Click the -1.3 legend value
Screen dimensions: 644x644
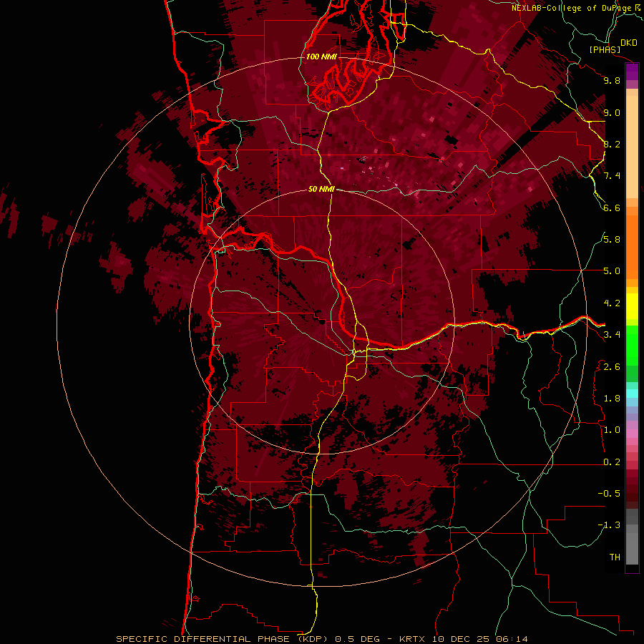(609, 525)
